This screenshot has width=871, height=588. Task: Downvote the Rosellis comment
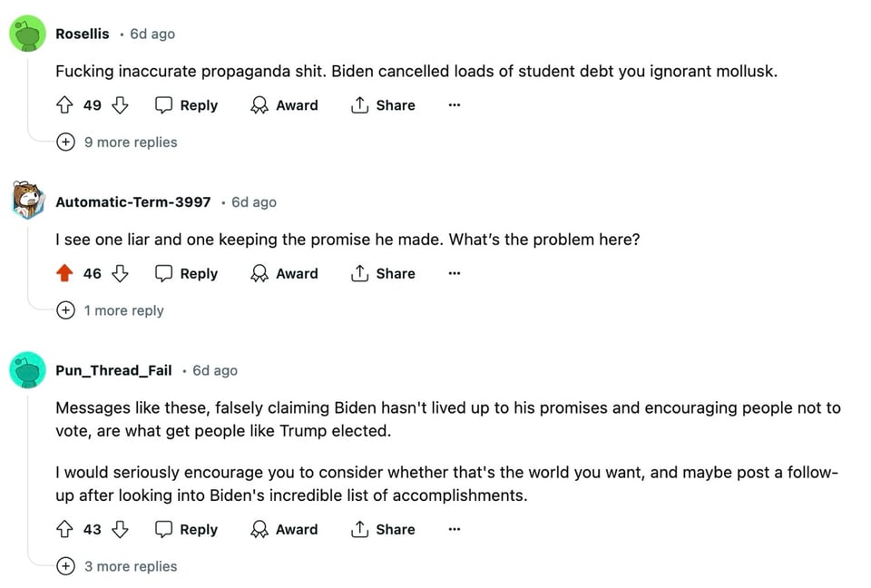click(x=120, y=105)
